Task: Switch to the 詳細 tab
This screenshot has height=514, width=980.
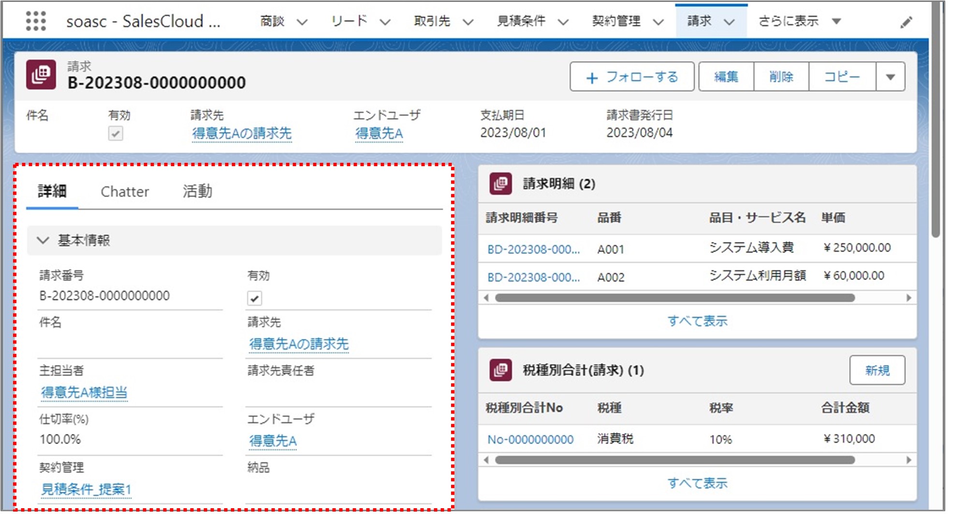Action: click(x=52, y=191)
